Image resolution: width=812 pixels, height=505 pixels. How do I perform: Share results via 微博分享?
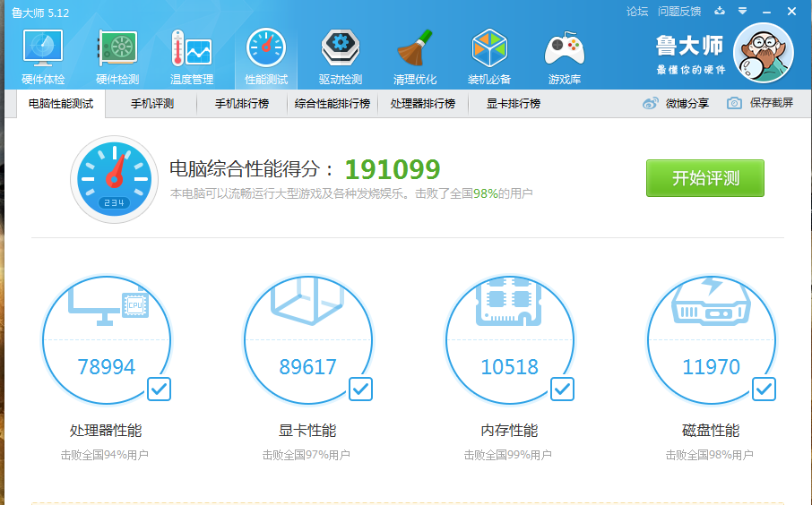click(676, 104)
